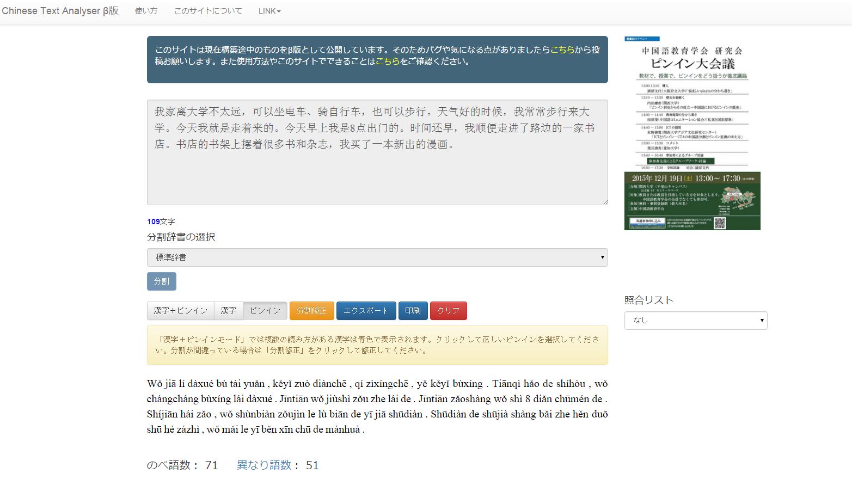Image resolution: width=852 pixels, height=504 pixels.
Task: Click the pinyin word 'Shíjiān' in the output
Action: pos(162,414)
